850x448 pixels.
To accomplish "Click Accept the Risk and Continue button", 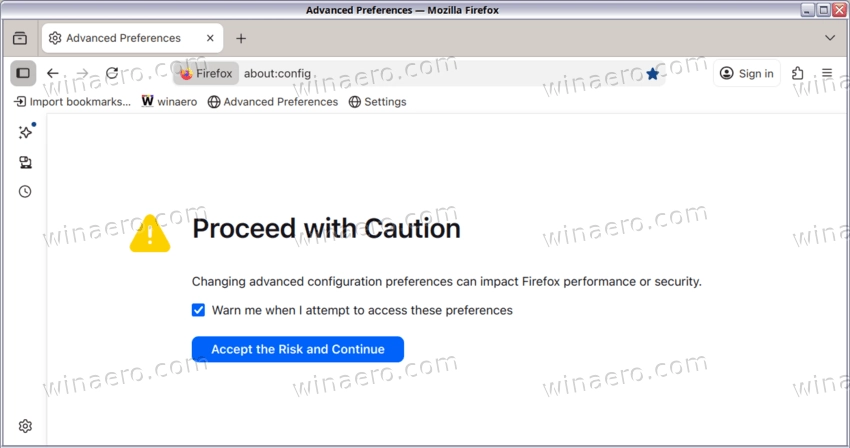I will [x=297, y=349].
